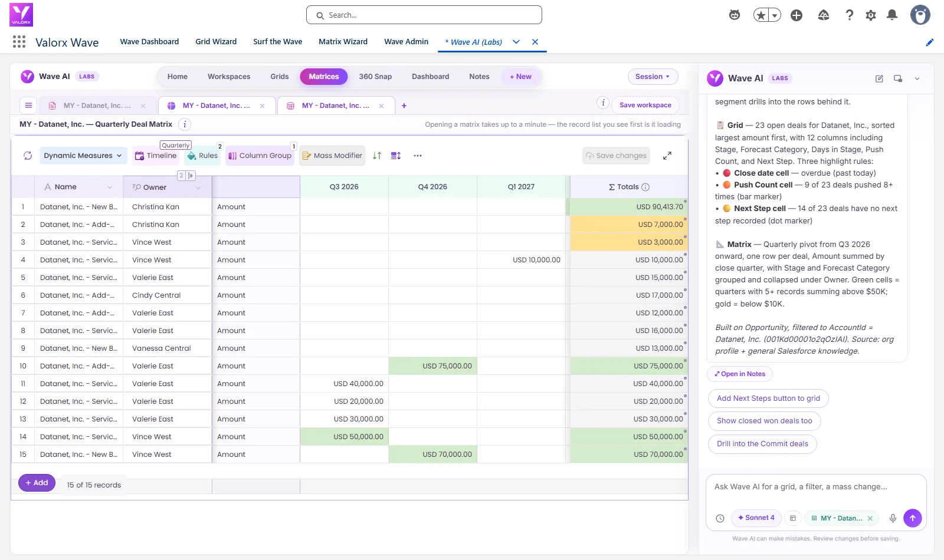Select the Sonnet 4 model chip
Screen dimensions: 944x560
(756, 518)
